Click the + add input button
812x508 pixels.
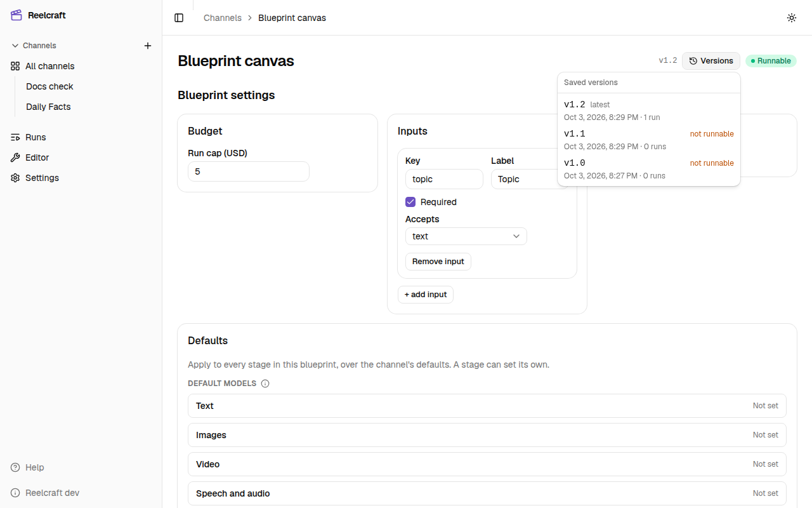tap(426, 295)
